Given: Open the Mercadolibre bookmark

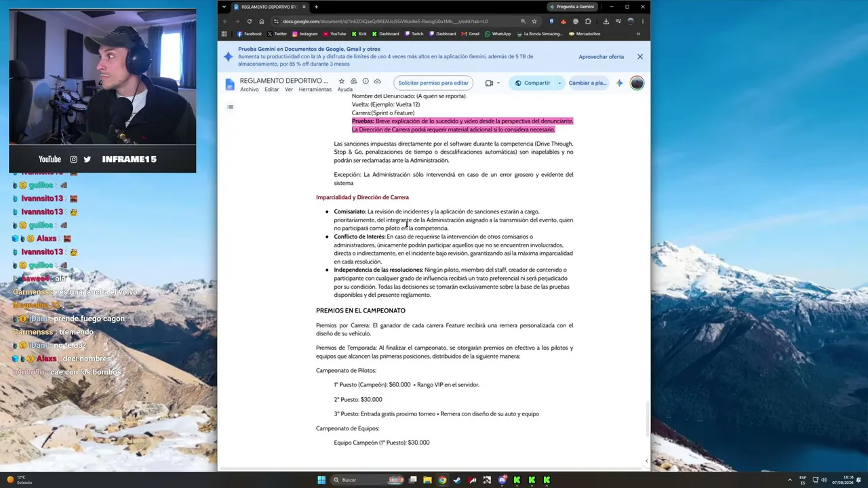Looking at the screenshot, I should (x=584, y=34).
